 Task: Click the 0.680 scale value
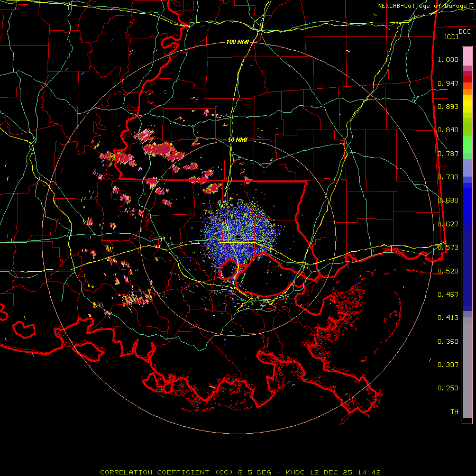[448, 200]
